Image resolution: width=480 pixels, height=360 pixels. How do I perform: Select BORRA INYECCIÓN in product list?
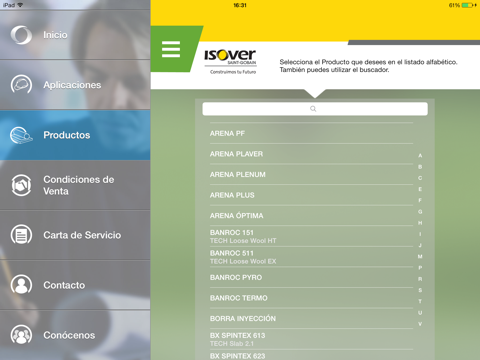point(311,318)
